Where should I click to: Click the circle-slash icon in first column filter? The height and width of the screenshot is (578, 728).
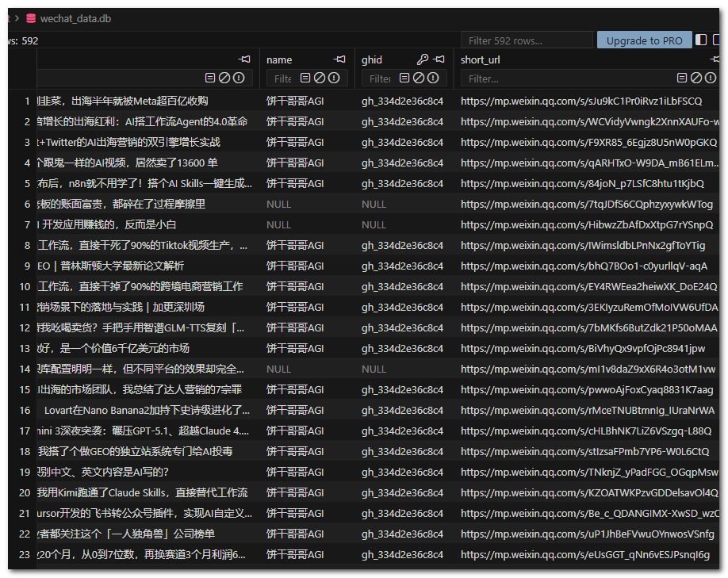click(x=224, y=78)
